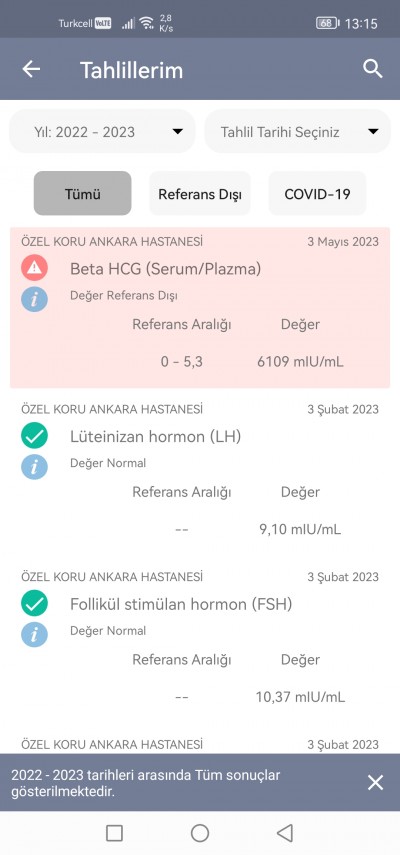Open the Tahlil Tarihi Seçiniz dropdown

pos(298,131)
